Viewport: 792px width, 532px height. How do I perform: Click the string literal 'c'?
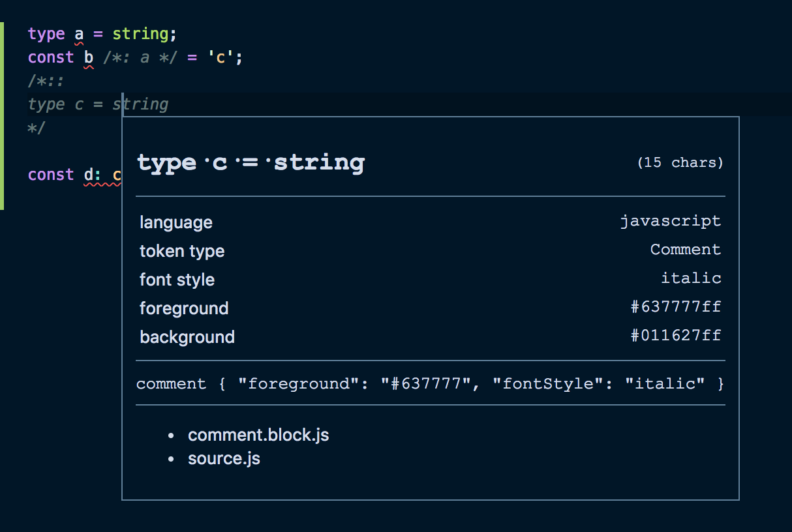tap(221, 57)
